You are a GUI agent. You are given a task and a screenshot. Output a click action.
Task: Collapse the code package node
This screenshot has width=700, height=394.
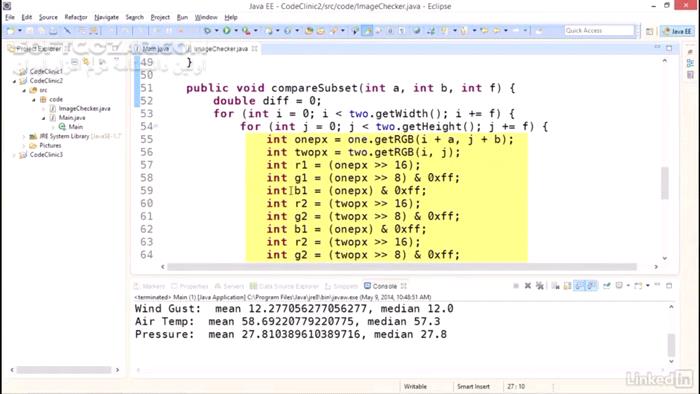pyautogui.click(x=34, y=100)
